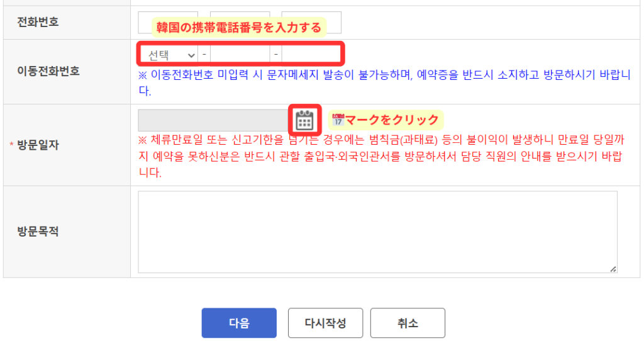Screen dimensions: 644x341
Task: Expand the 선택 mobile prefix dropdown
Action: point(167,55)
